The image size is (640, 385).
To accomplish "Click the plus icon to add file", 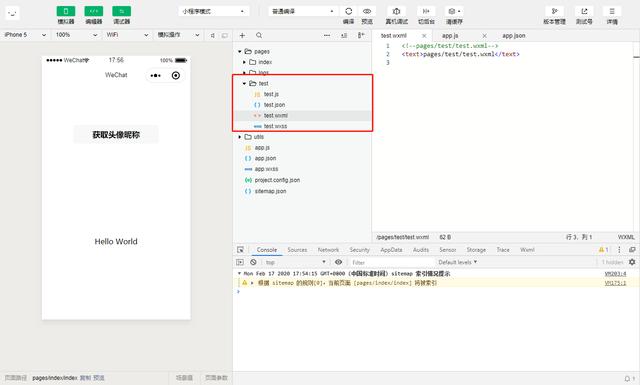I will (x=242, y=36).
